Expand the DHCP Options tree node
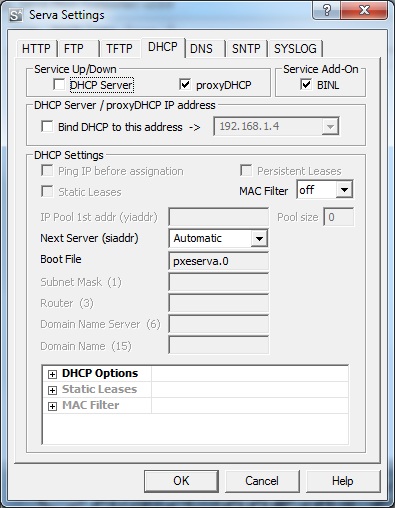Viewport: 395px width, 508px height. tap(52, 374)
